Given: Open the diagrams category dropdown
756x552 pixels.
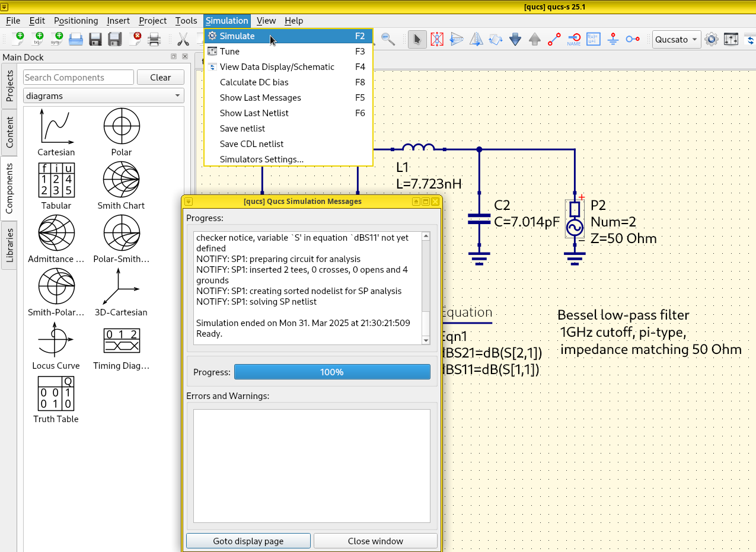Looking at the screenshot, I should click(x=104, y=96).
